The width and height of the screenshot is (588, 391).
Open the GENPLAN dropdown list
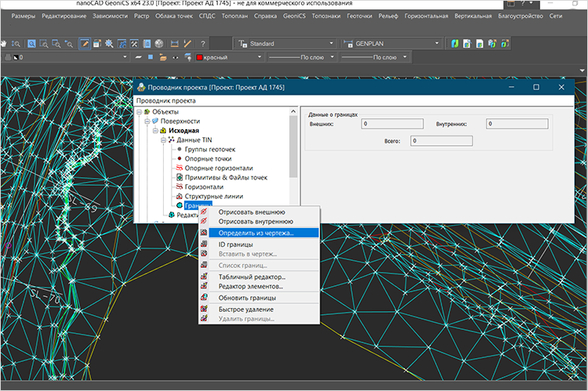[x=435, y=43]
